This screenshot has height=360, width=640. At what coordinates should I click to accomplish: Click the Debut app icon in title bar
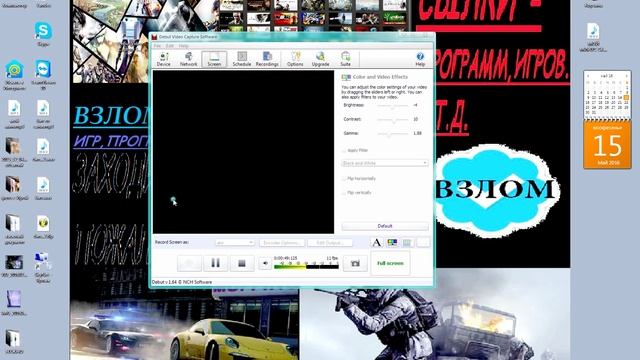point(154,37)
